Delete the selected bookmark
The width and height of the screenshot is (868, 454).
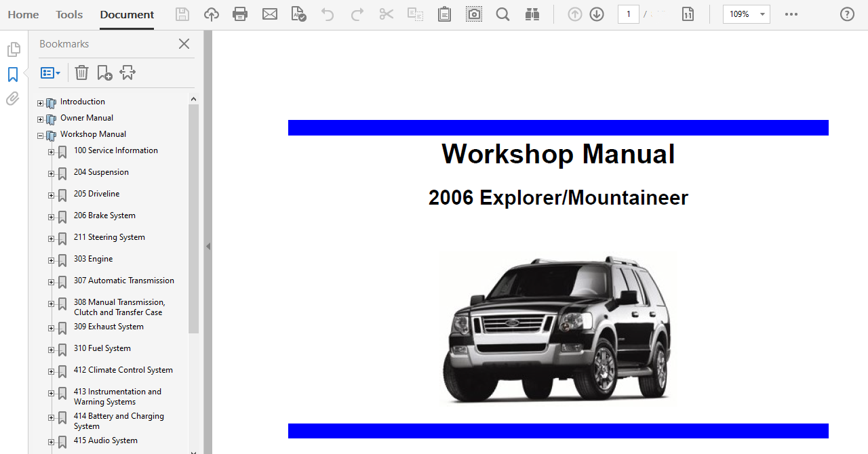click(81, 73)
